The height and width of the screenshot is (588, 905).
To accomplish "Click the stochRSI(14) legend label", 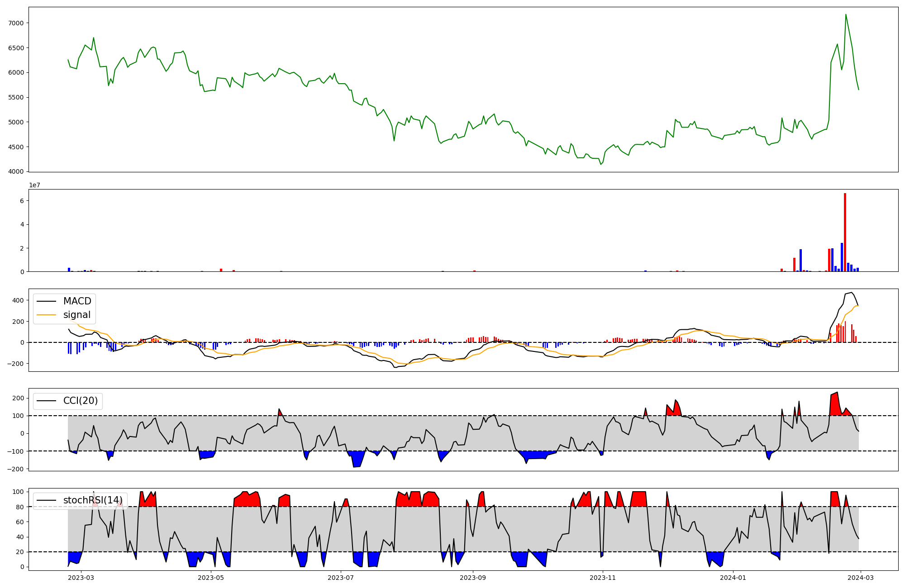I will 93,500.
